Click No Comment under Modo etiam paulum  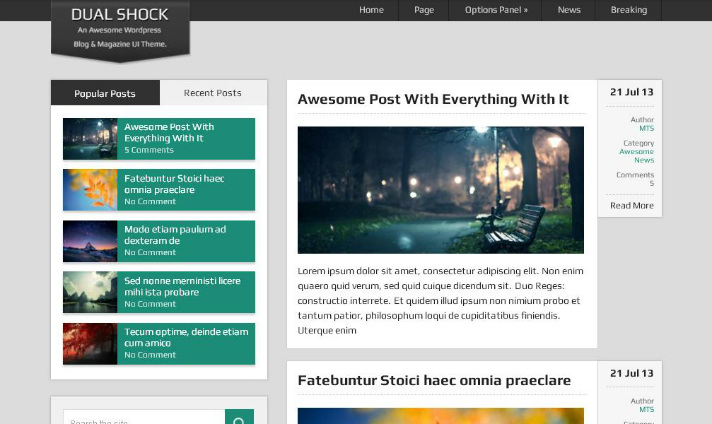point(150,252)
